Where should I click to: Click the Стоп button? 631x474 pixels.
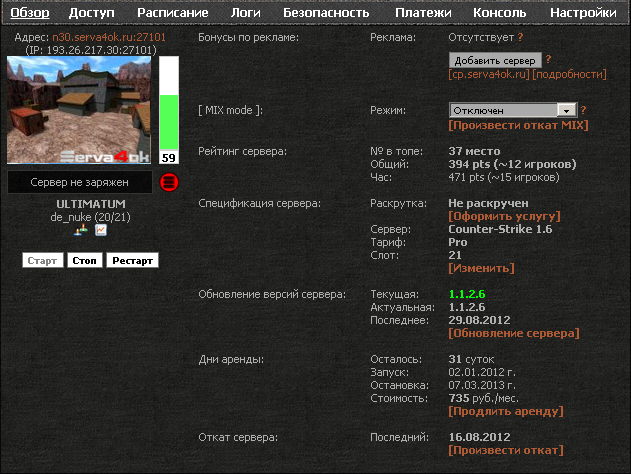tap(85, 260)
